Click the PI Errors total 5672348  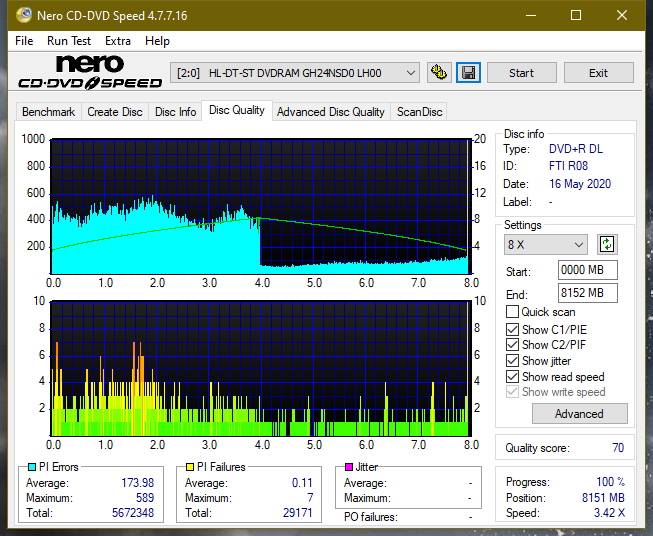(133, 513)
